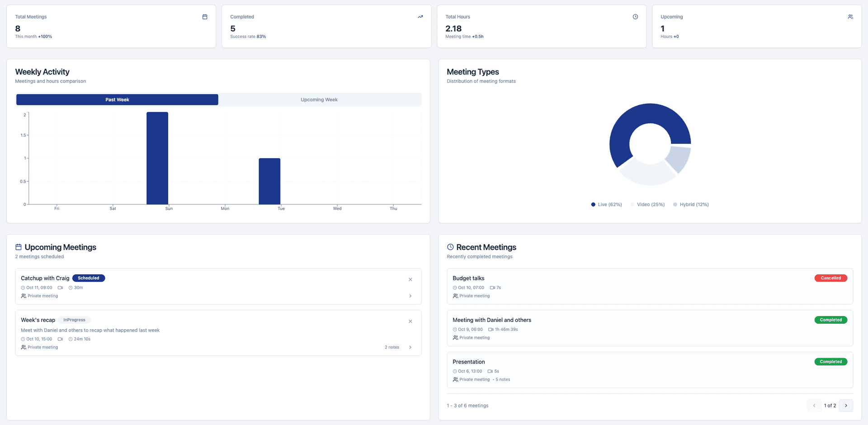
Task: Expand the Week's recap meeting details
Action: [410, 347]
